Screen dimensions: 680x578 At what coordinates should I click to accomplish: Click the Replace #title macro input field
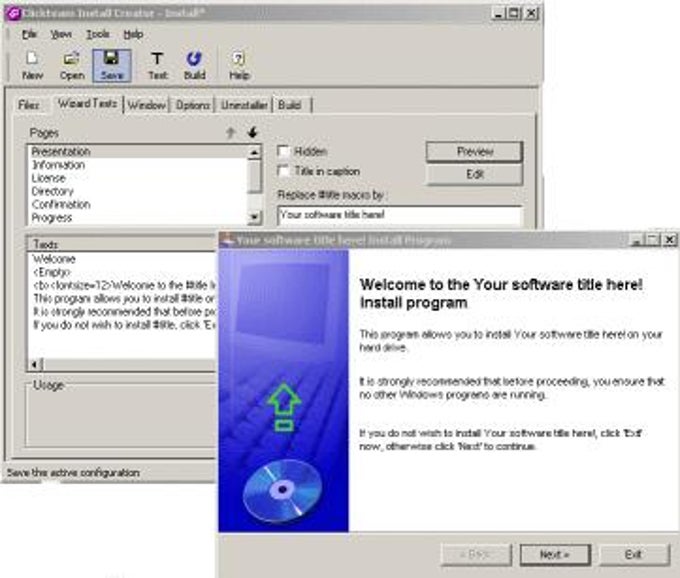point(399,215)
